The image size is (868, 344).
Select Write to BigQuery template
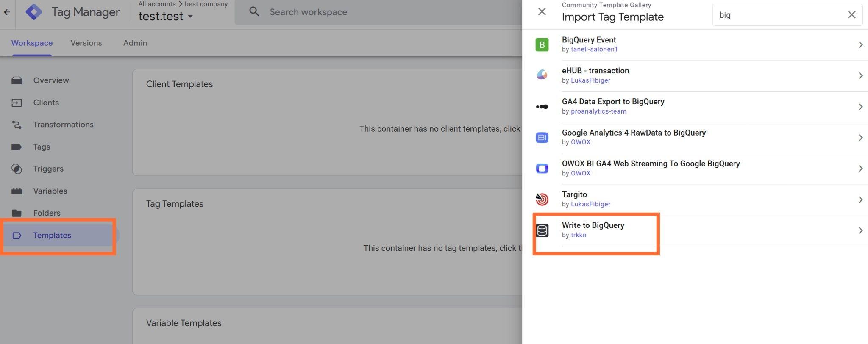(593, 225)
